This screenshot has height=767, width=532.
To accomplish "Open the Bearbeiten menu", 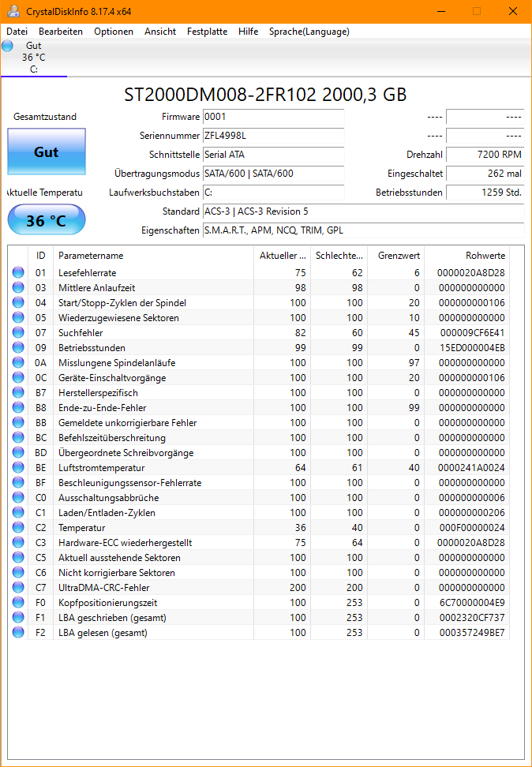I will [x=61, y=32].
